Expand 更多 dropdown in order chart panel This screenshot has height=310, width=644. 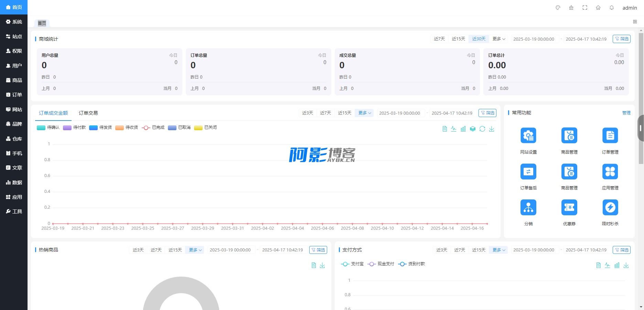pyautogui.click(x=364, y=113)
